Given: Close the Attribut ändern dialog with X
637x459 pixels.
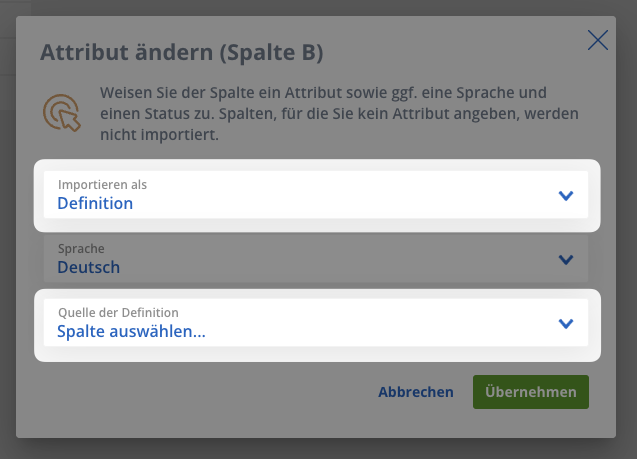Looking at the screenshot, I should (598, 40).
